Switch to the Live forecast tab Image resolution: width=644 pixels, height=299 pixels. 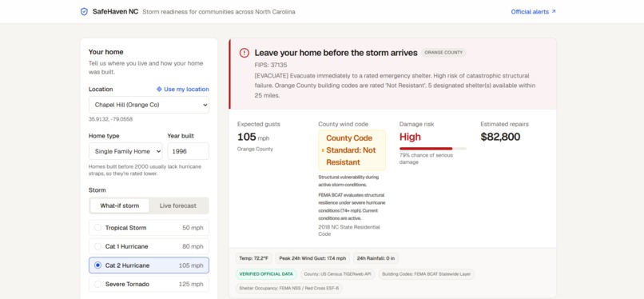click(178, 205)
